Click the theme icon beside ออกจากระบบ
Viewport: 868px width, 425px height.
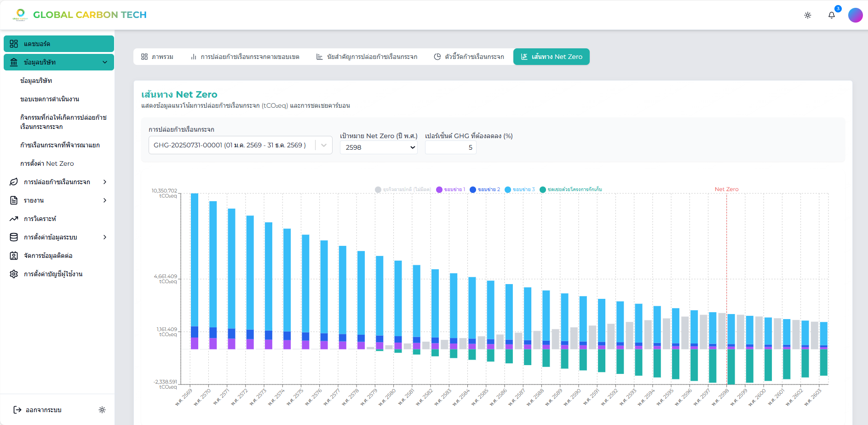click(x=102, y=410)
